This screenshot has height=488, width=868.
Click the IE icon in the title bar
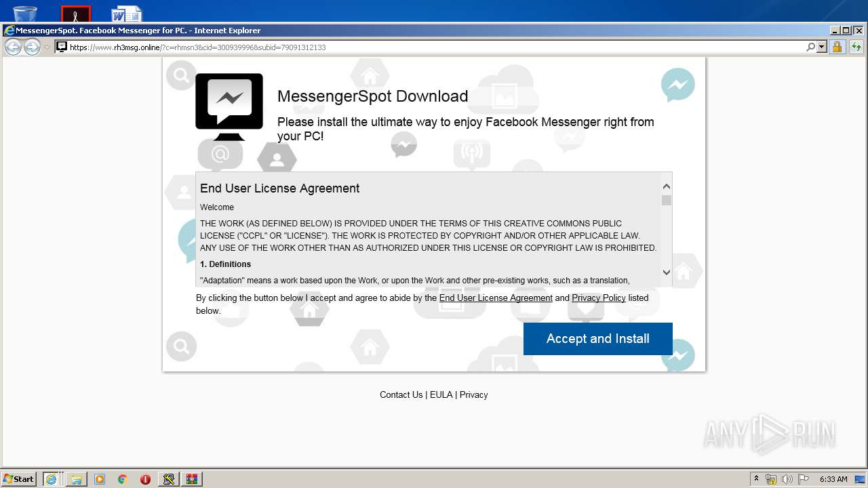9,30
